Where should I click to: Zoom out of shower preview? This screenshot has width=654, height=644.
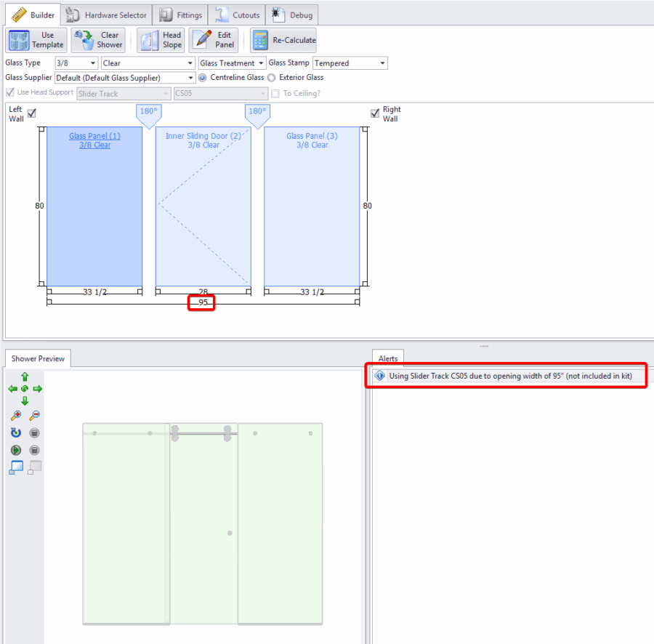coord(34,416)
